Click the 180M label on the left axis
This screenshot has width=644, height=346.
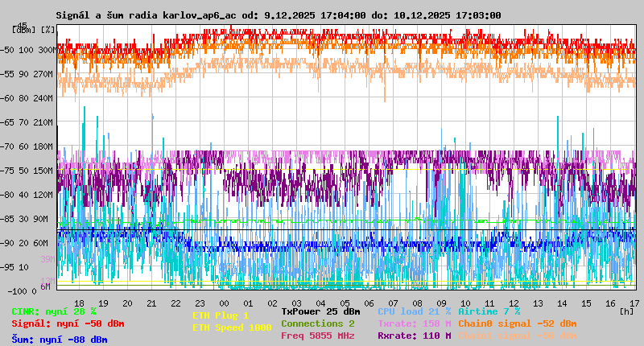point(45,146)
